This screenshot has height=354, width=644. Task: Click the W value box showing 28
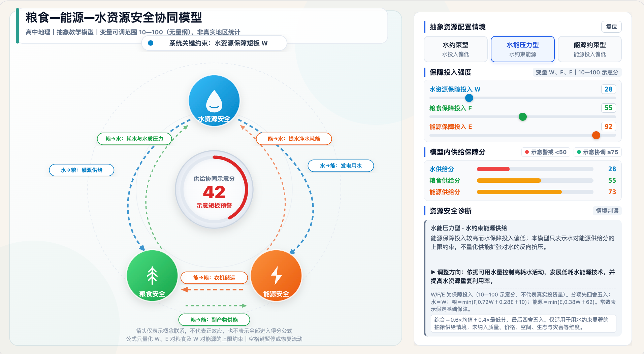608,89
